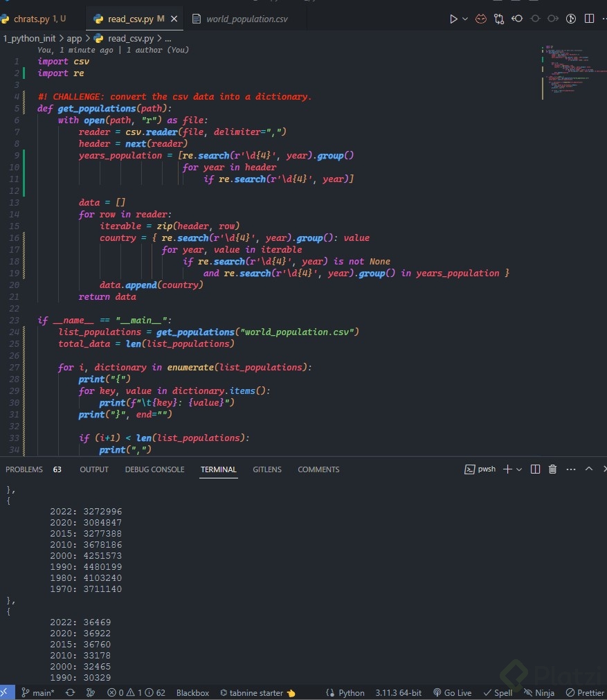Click 'You, 1 minute ago' codelens
The height and width of the screenshot is (700, 607).
(75, 50)
